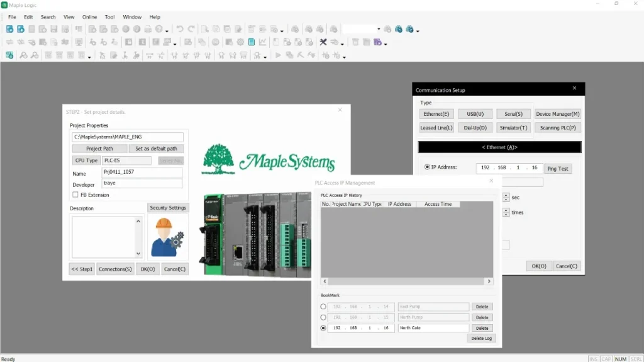This screenshot has width=644, height=362.
Task: Click the teal calculator-style icon in the second toolbar row
Action: pyautogui.click(x=252, y=42)
